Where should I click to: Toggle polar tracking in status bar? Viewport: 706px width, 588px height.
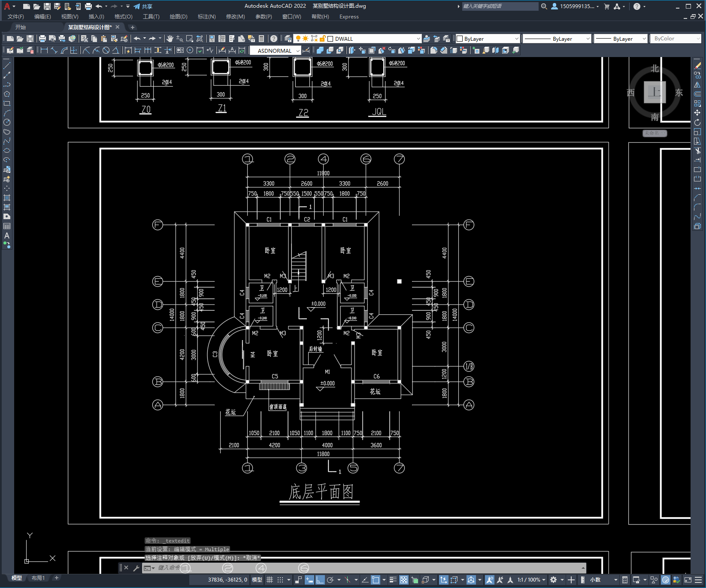click(330, 580)
